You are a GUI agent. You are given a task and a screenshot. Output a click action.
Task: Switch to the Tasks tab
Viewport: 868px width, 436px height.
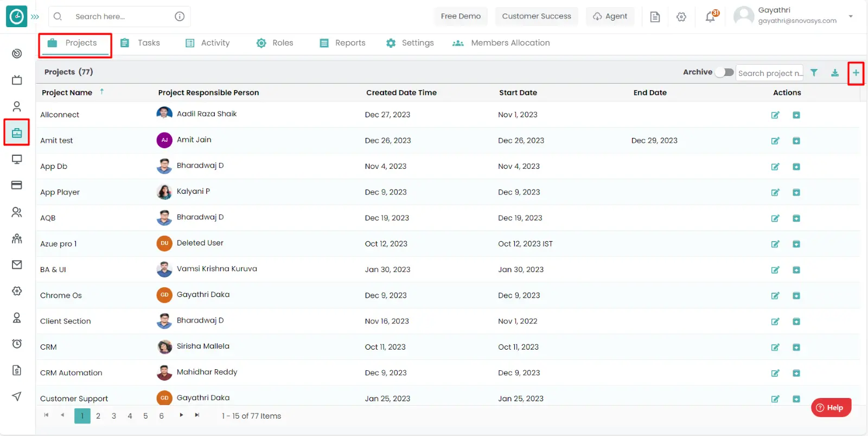pyautogui.click(x=141, y=43)
